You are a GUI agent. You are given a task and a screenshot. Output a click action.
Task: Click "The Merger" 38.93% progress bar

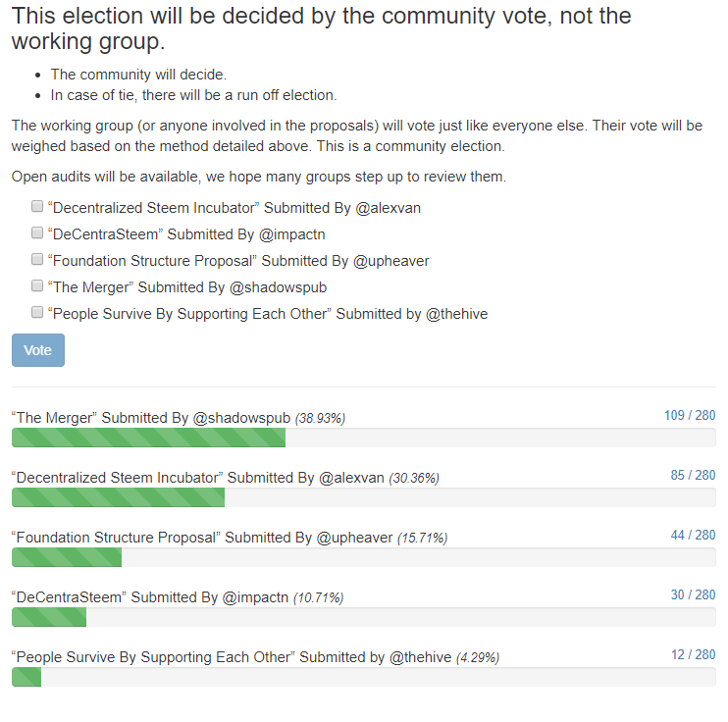coord(363,438)
